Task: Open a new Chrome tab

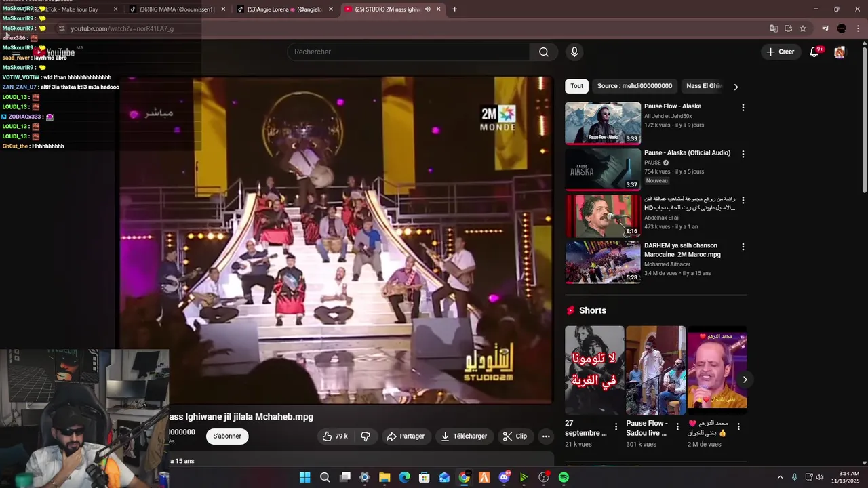Action: pos(454,9)
